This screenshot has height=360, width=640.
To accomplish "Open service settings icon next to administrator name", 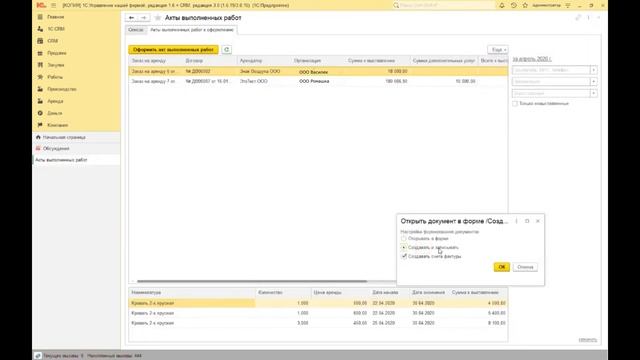I will (568, 5).
